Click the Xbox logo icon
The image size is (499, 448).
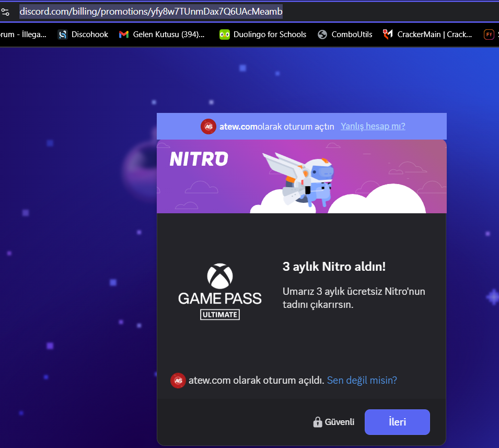point(220,276)
